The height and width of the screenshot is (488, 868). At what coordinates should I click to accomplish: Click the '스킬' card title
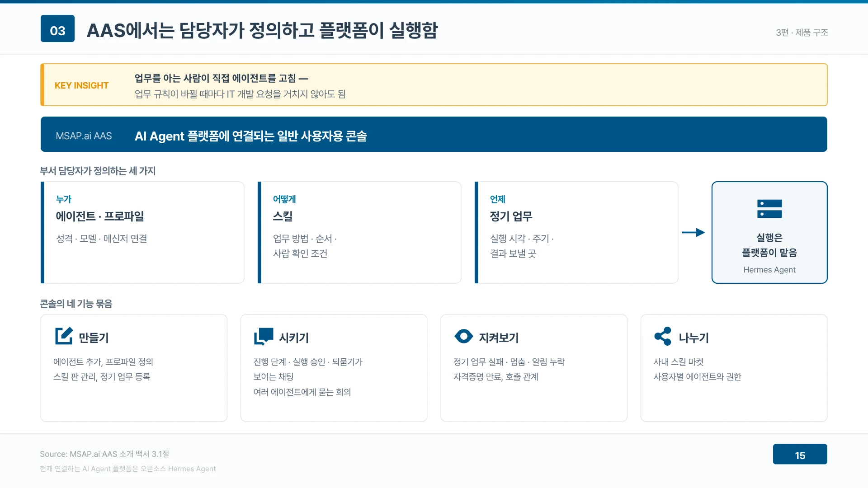283,216
